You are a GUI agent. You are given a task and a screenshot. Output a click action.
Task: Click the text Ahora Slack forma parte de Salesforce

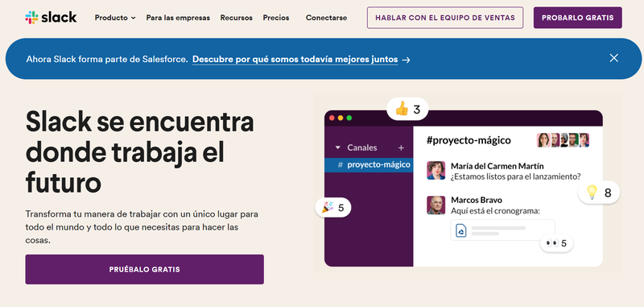point(107,59)
